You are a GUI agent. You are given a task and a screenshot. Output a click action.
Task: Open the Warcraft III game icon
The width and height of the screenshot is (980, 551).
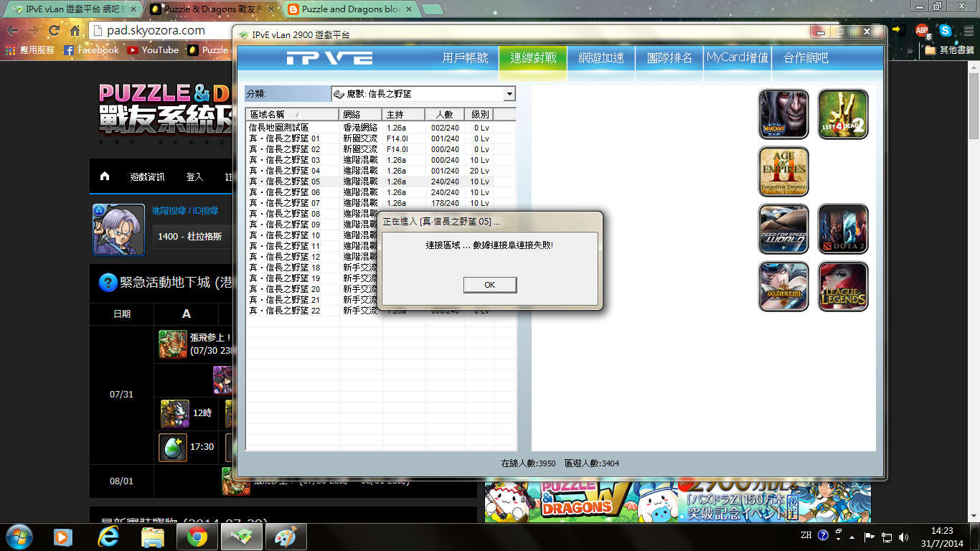tap(783, 114)
